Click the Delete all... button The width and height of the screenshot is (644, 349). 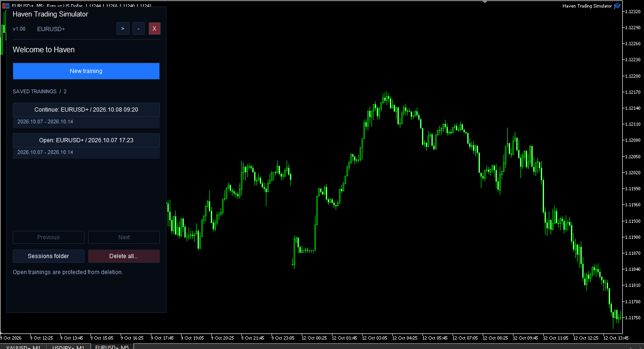coord(124,256)
